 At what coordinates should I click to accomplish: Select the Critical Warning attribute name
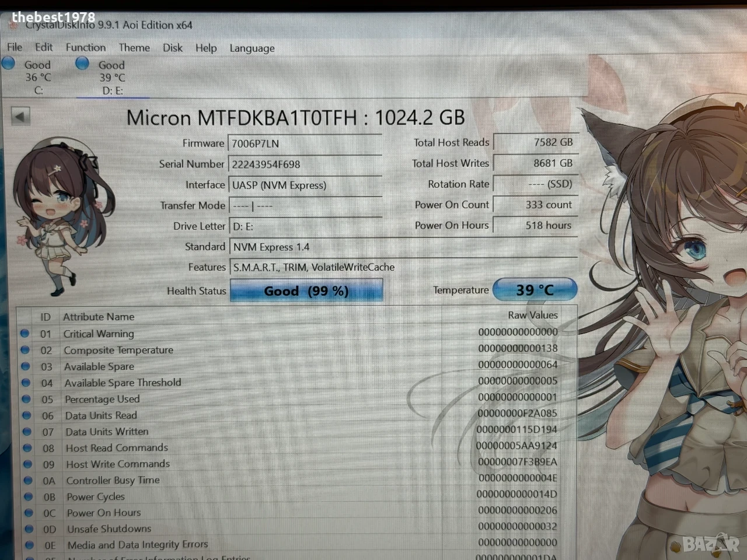coord(99,334)
